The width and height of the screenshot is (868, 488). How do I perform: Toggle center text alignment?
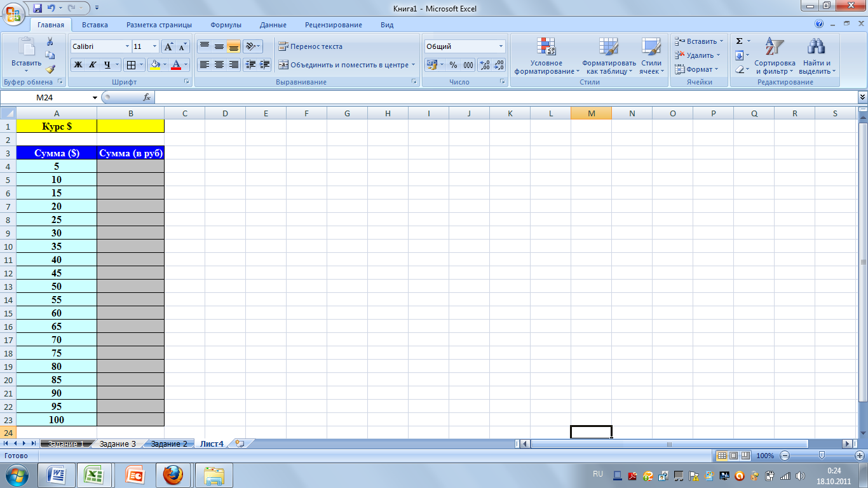219,65
